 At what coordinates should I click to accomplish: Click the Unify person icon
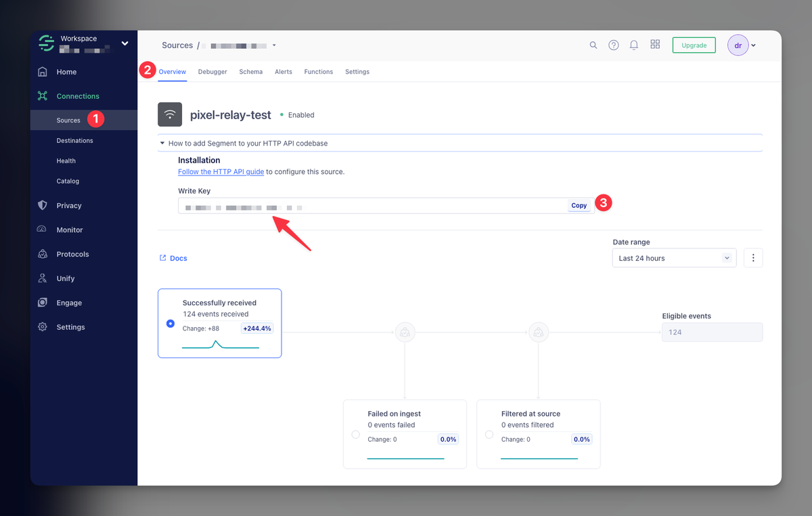[43, 278]
